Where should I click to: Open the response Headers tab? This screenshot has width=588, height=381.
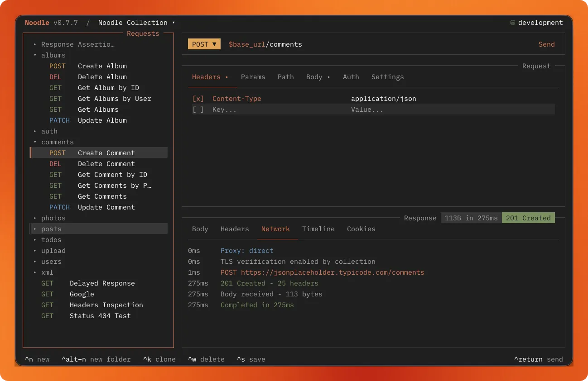click(x=235, y=229)
